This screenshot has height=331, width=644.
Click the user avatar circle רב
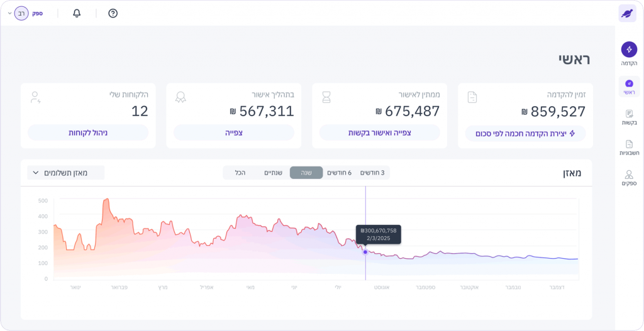point(22,13)
